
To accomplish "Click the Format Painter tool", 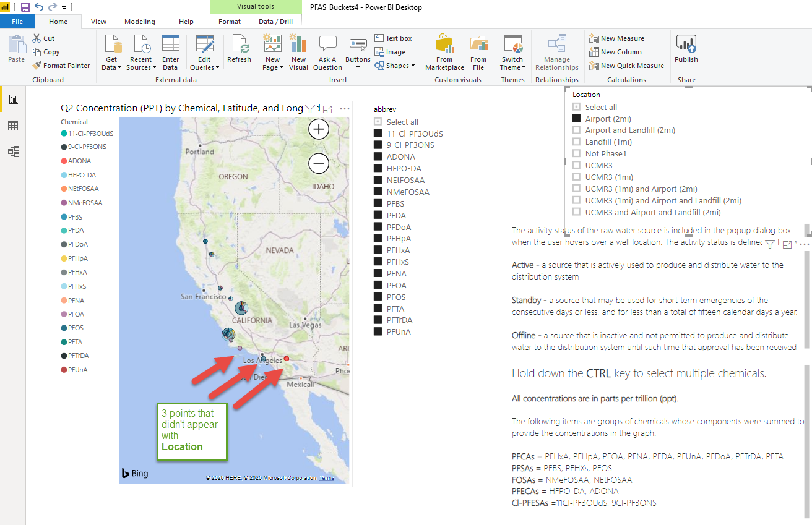I will pyautogui.click(x=61, y=66).
